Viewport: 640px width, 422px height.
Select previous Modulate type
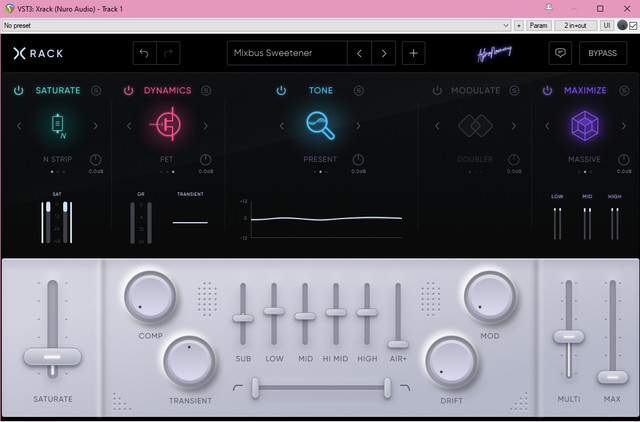437,126
